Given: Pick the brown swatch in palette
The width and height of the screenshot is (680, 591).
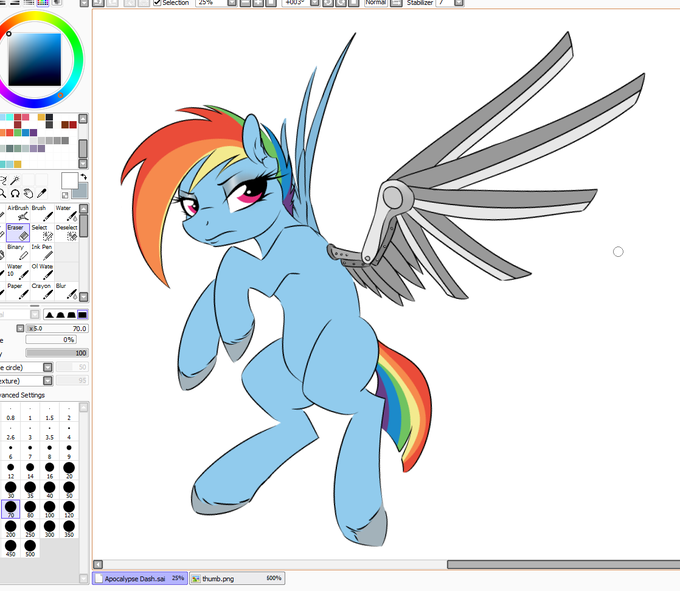Looking at the screenshot, I should pos(65,124).
